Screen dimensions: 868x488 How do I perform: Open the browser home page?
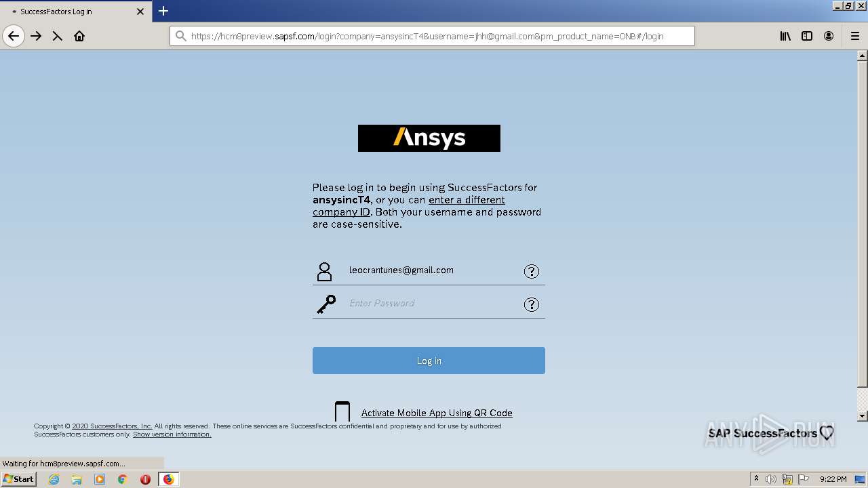tap(79, 36)
